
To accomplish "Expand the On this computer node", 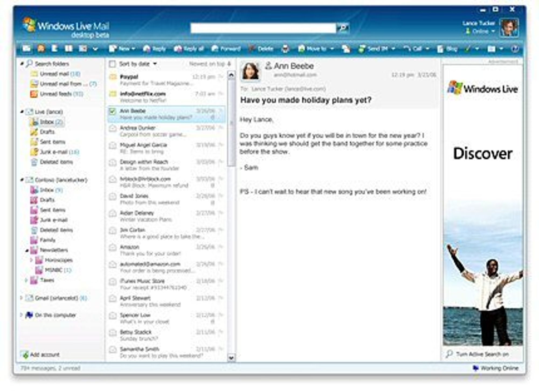I will (22, 315).
